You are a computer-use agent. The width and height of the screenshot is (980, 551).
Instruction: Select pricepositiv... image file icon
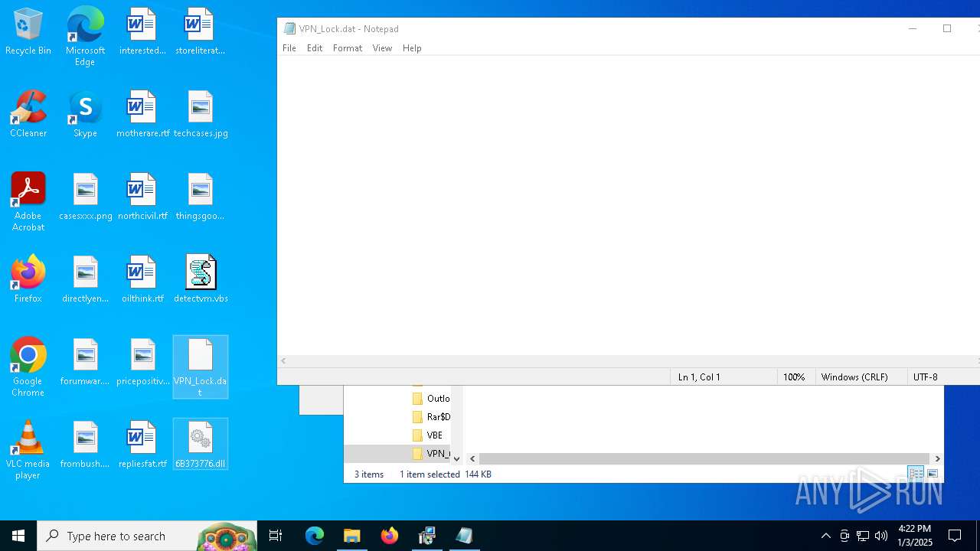point(142,363)
